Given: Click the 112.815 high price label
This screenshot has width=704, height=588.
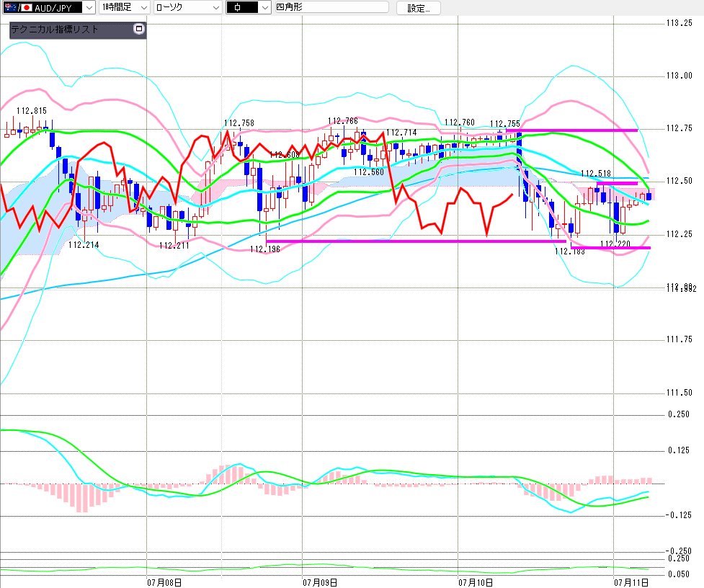Looking at the screenshot, I should [32, 111].
